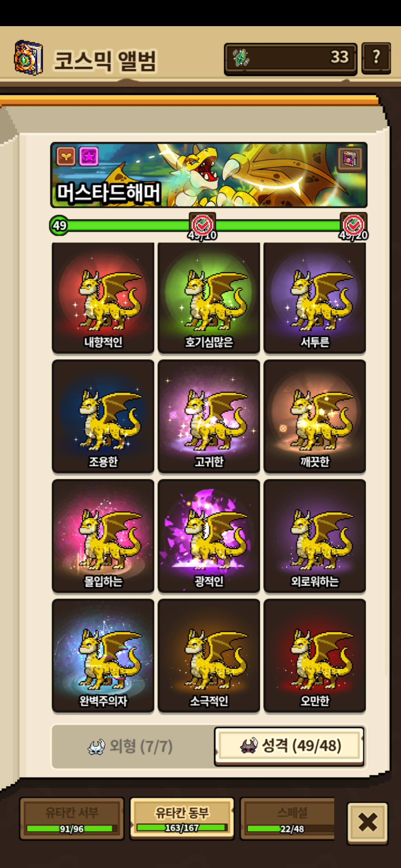Tap the green gem currency icon
Screen dimensions: 401x868
click(241, 57)
